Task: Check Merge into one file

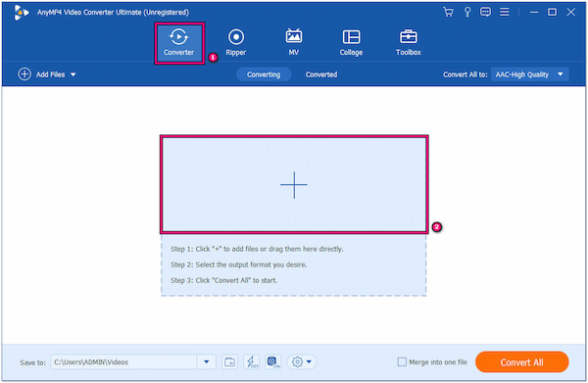Action: tap(402, 362)
